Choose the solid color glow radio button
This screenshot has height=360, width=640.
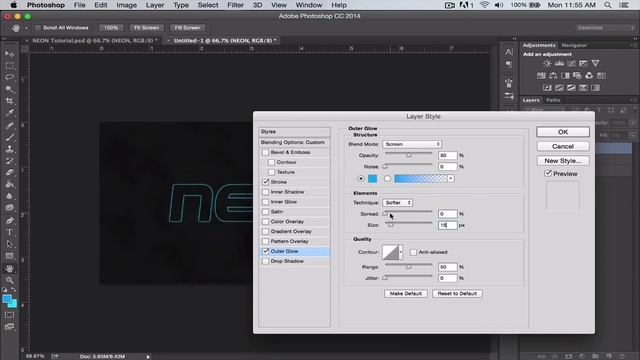point(360,179)
